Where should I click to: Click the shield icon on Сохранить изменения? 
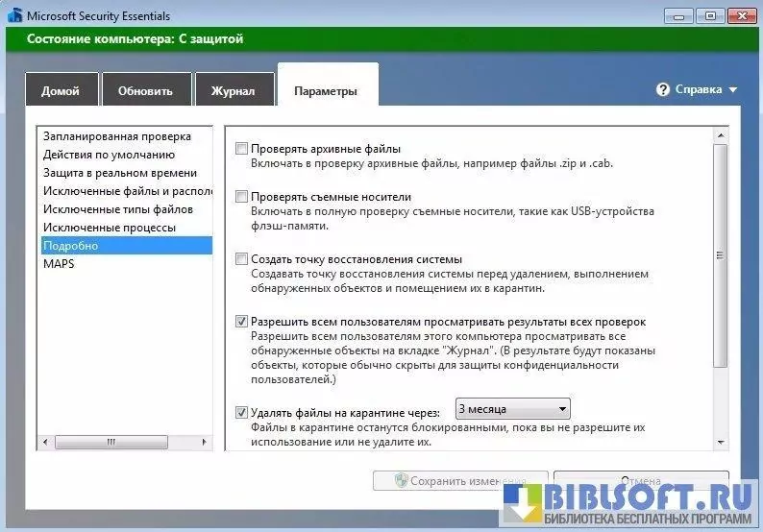pos(402,480)
